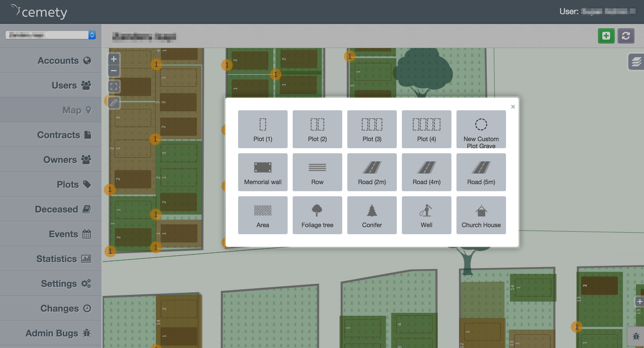
Task: Go to the Statistics section
Action: (x=63, y=259)
